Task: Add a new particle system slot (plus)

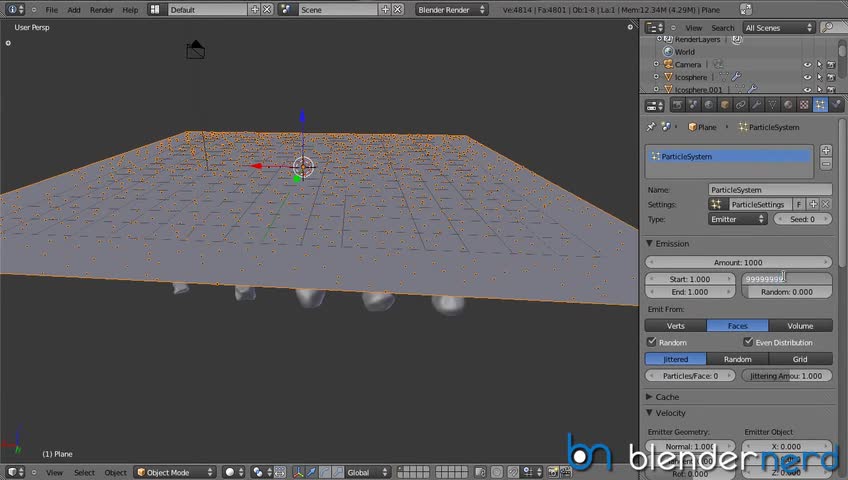Action: [x=826, y=151]
